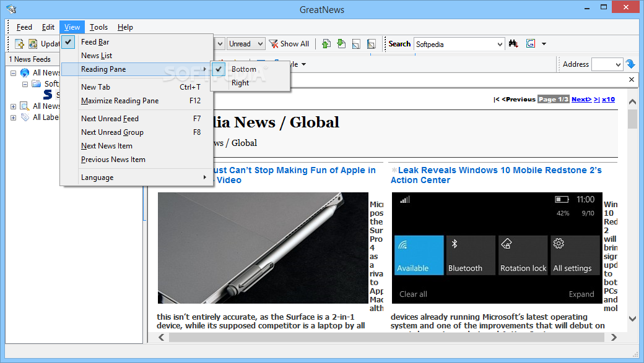Click the GreatNews app icon in title bar

pyautogui.click(x=11, y=9)
